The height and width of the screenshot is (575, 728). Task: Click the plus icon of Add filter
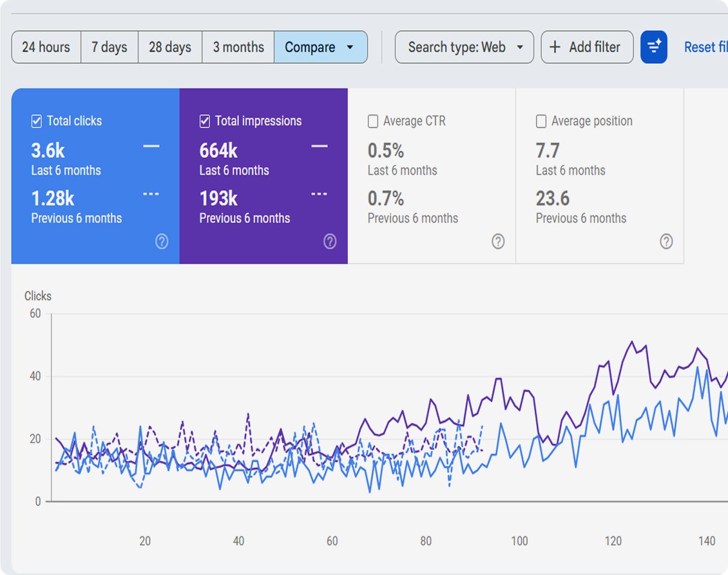click(x=555, y=47)
